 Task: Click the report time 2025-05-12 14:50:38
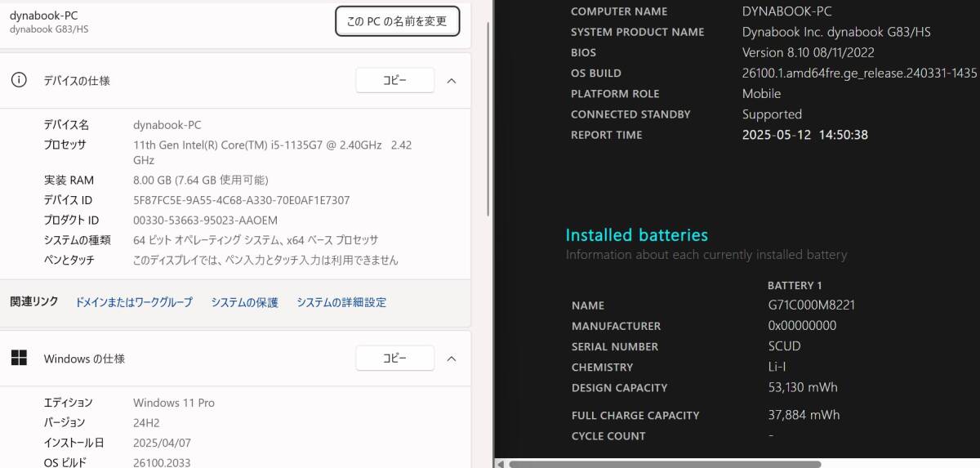804,135
